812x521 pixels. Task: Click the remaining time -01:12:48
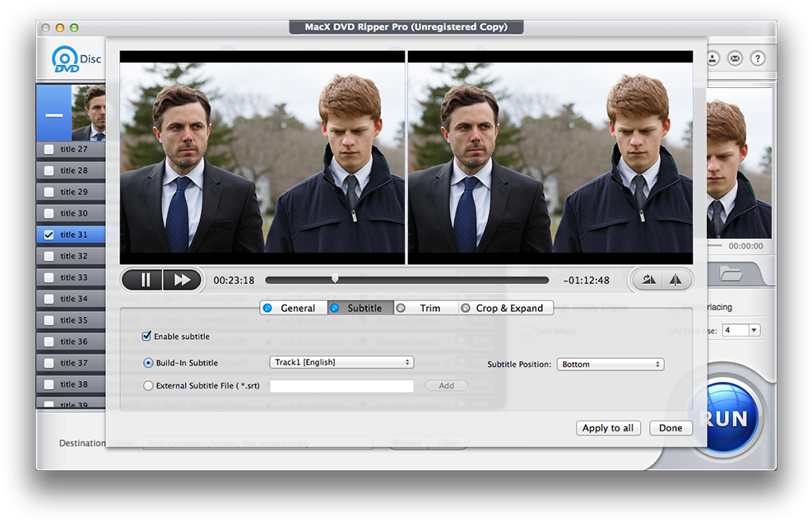[x=587, y=280]
